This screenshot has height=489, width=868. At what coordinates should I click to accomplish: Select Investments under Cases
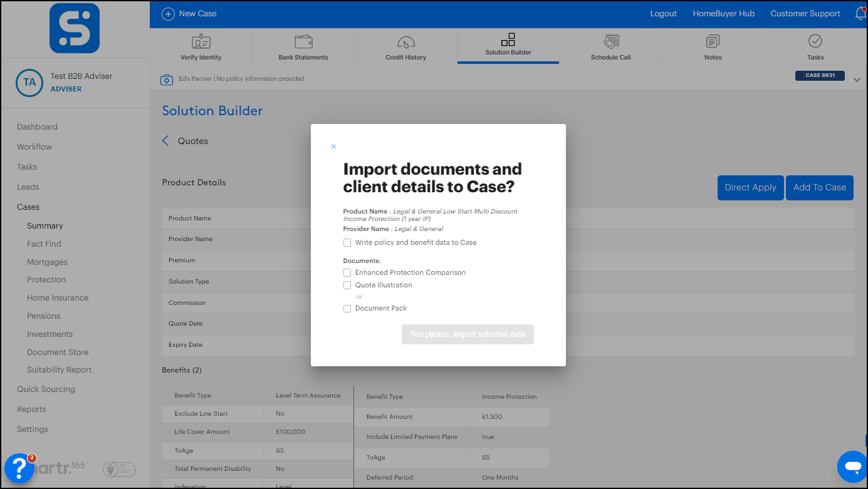50,334
